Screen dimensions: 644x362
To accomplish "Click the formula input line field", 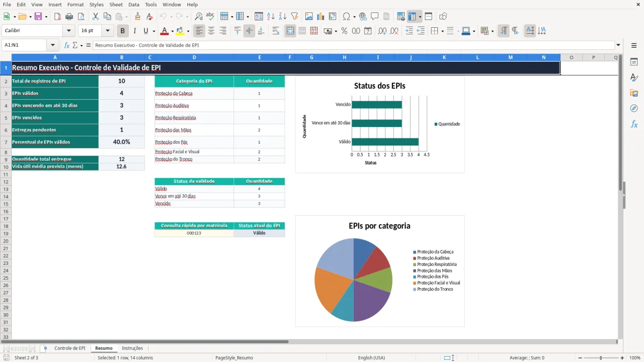I will 354,45.
